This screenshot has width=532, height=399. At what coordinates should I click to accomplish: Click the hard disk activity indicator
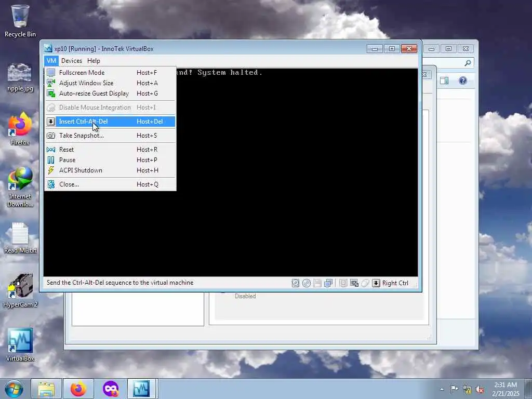pos(296,283)
